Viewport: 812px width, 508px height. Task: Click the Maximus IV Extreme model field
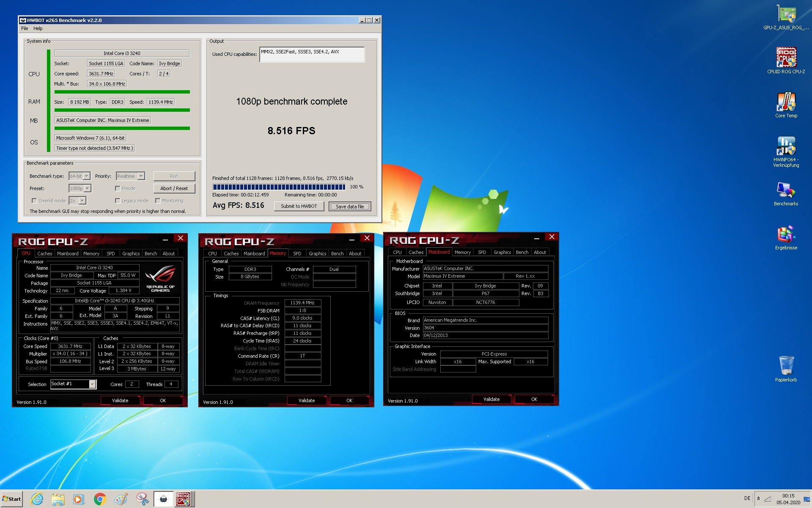(463, 276)
